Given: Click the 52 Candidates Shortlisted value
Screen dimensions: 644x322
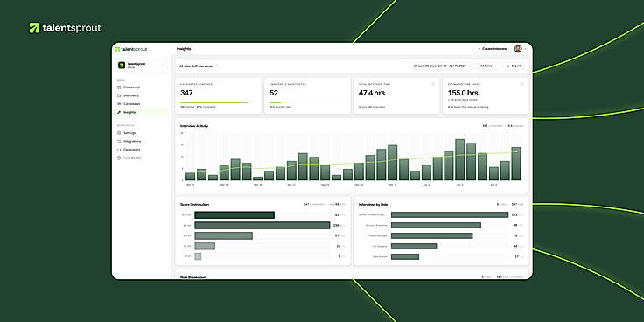Looking at the screenshot, I should pos(274,93).
